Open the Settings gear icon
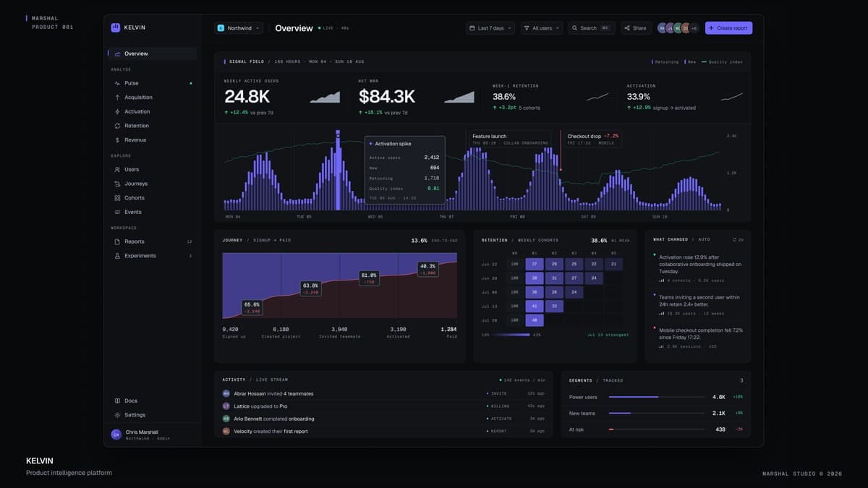Viewport: 868px width, 488px height. (117, 415)
